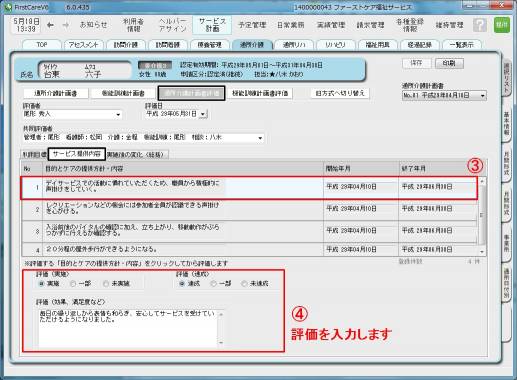Open the 評価日 date dropdown arrow

pyautogui.click(x=203, y=114)
